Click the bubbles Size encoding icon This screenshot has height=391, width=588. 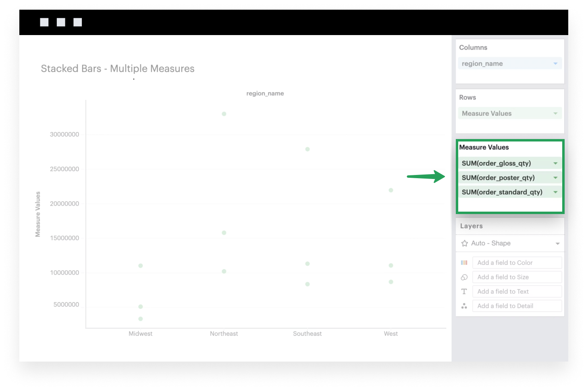click(464, 277)
